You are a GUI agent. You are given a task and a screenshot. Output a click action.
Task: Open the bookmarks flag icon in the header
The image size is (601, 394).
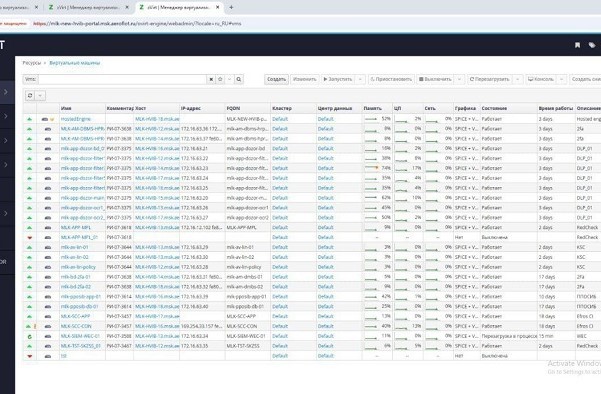pos(577,45)
